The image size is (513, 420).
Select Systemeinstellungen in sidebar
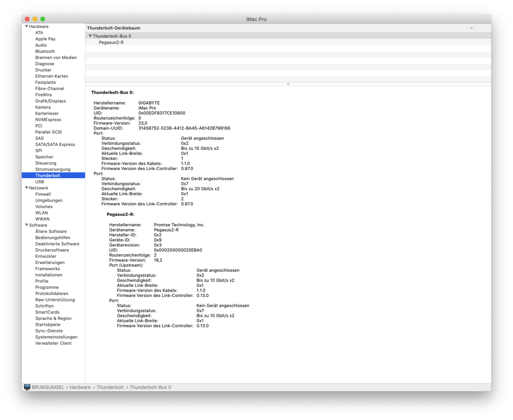pyautogui.click(x=56, y=337)
